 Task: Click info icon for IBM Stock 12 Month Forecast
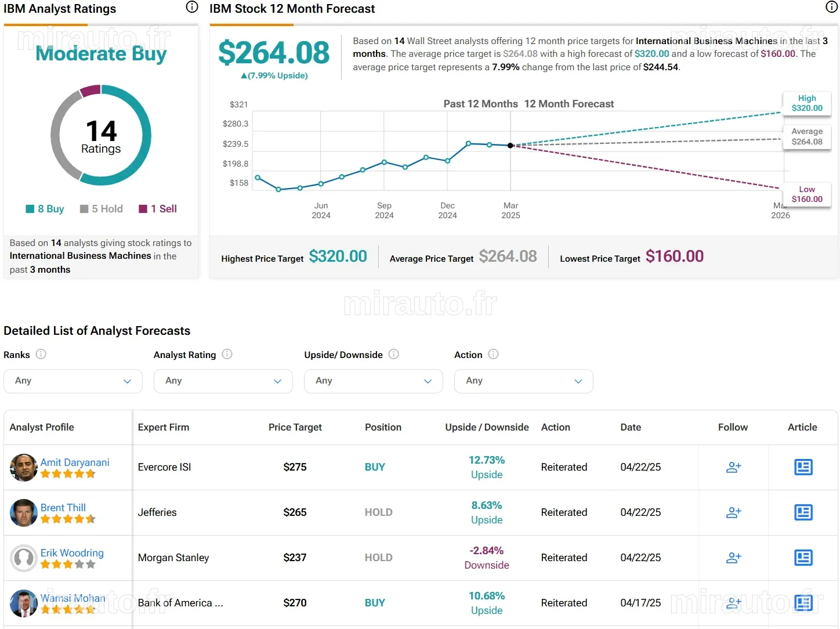831,7
